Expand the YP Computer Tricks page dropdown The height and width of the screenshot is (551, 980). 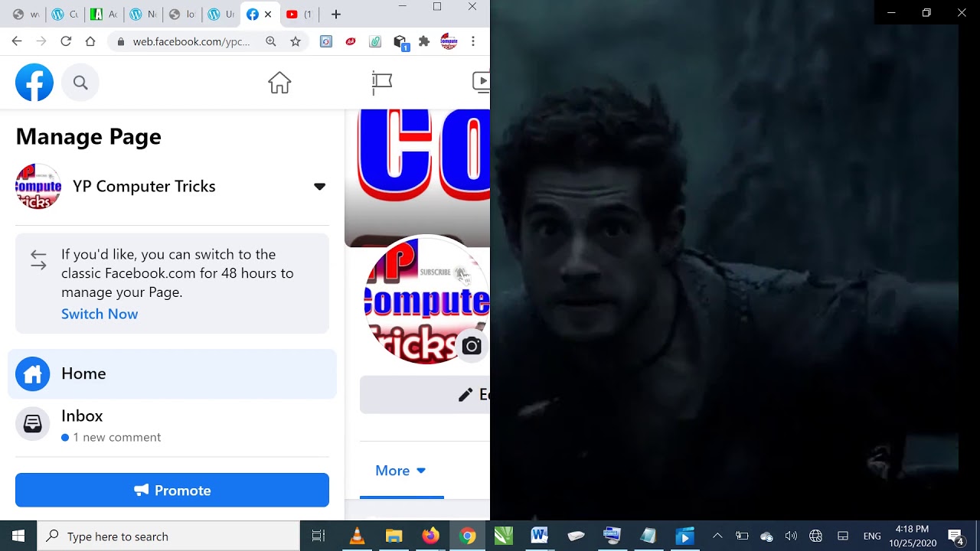coord(319,187)
